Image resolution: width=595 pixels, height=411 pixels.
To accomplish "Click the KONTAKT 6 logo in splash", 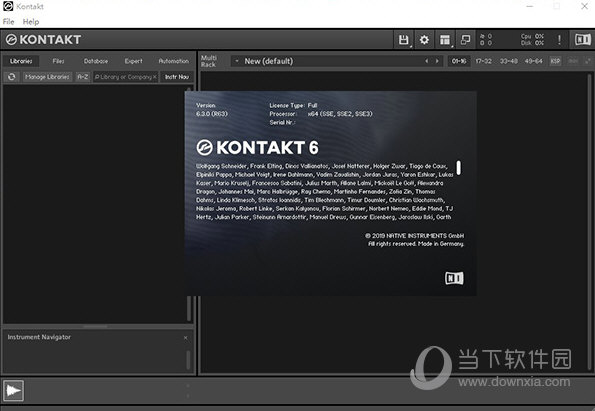I will 257,148.
